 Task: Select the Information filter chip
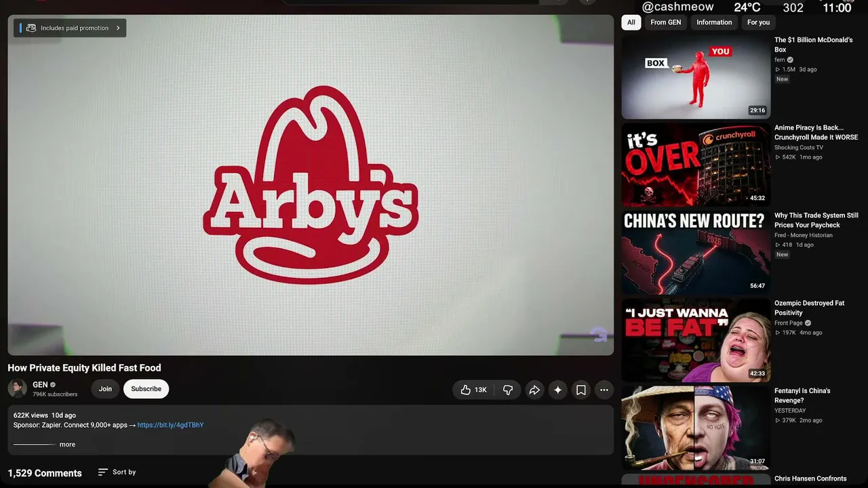[714, 22]
